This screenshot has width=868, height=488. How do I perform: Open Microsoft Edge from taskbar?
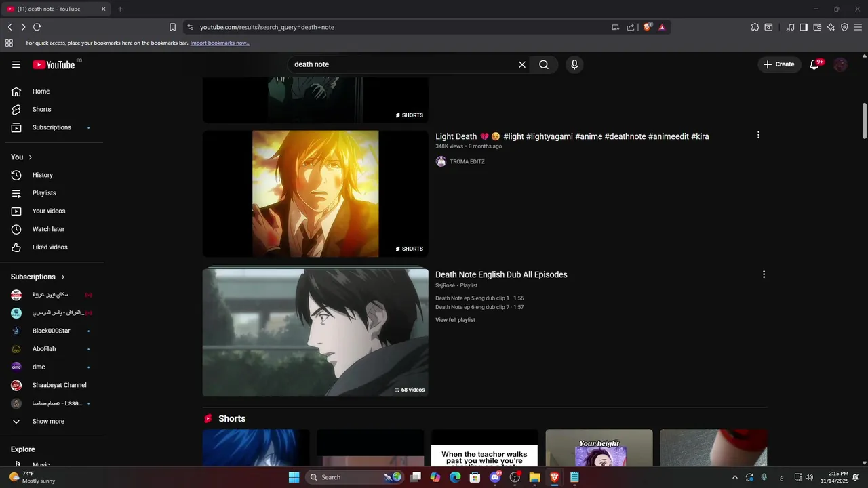pyautogui.click(x=455, y=477)
